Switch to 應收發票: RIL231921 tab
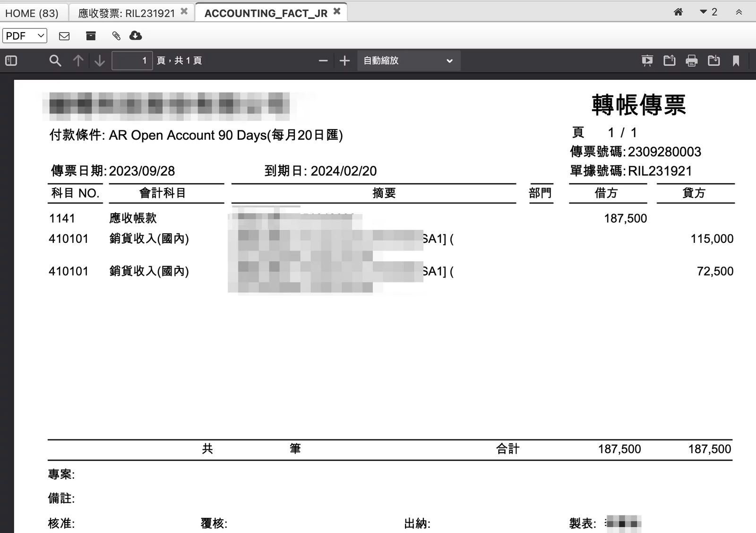The width and height of the screenshot is (756, 533). coord(126,13)
